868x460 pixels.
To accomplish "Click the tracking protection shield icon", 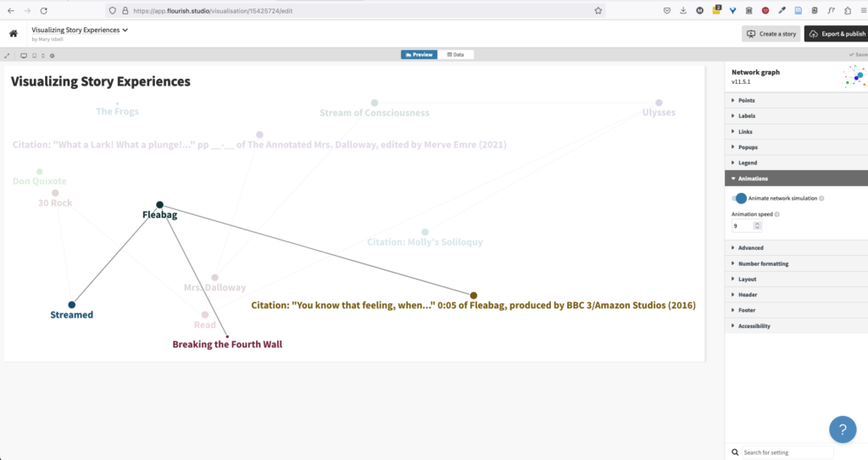I will click(113, 10).
